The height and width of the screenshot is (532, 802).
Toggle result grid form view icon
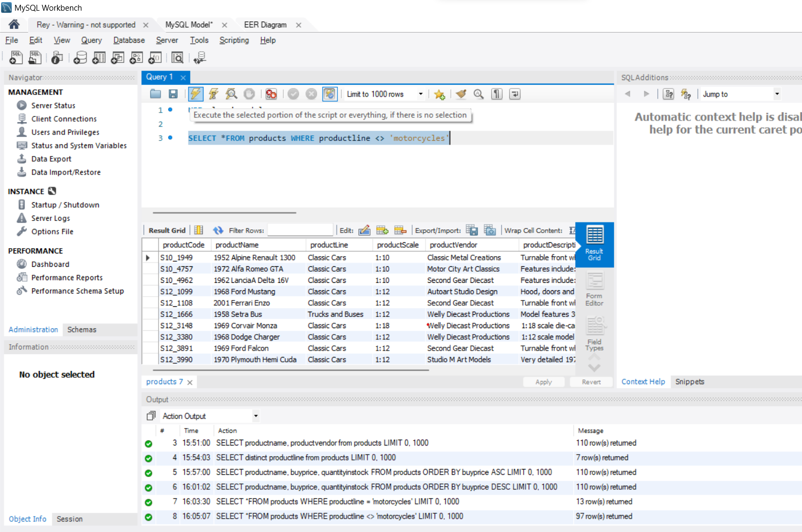(199, 230)
